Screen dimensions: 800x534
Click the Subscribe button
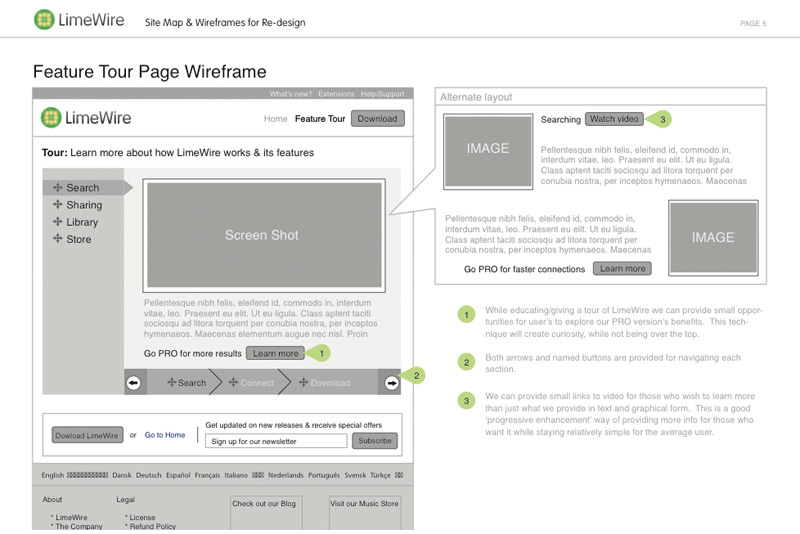(x=375, y=440)
